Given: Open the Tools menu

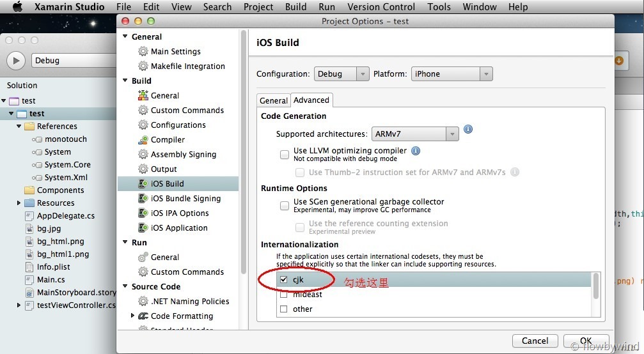Looking at the screenshot, I should [439, 7].
